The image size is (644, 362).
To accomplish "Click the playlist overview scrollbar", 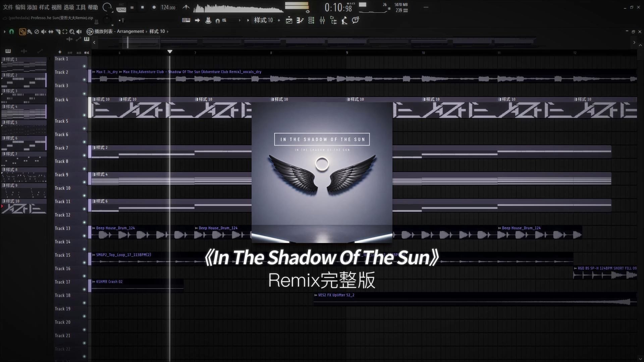I will pos(364,43).
